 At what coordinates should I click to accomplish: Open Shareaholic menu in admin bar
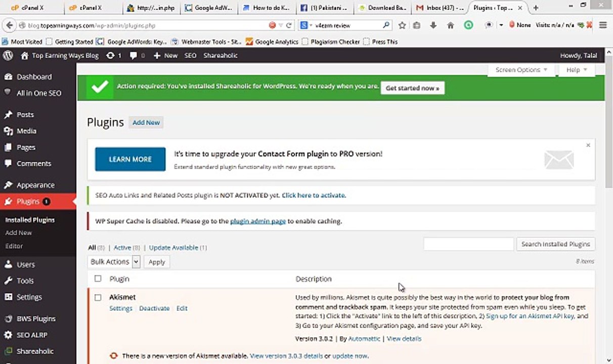pos(221,56)
